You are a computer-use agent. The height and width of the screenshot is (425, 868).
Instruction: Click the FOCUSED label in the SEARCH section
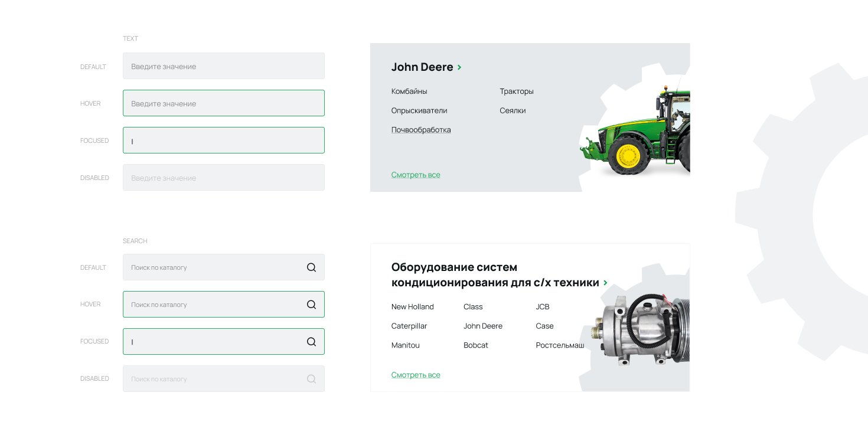coord(94,341)
